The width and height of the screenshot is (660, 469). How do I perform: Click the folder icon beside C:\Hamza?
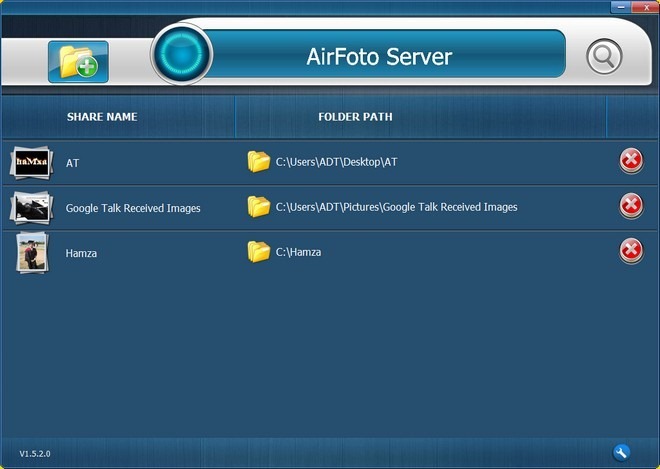point(258,252)
